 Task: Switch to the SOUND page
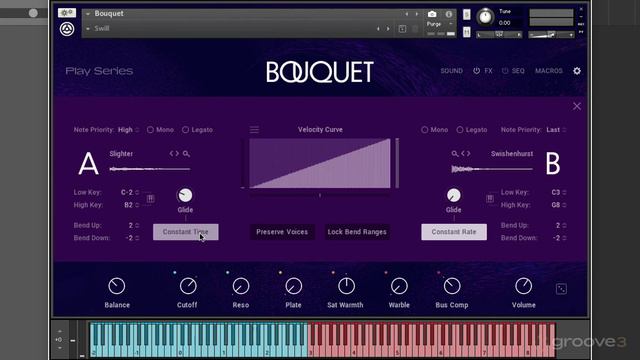coord(451,71)
